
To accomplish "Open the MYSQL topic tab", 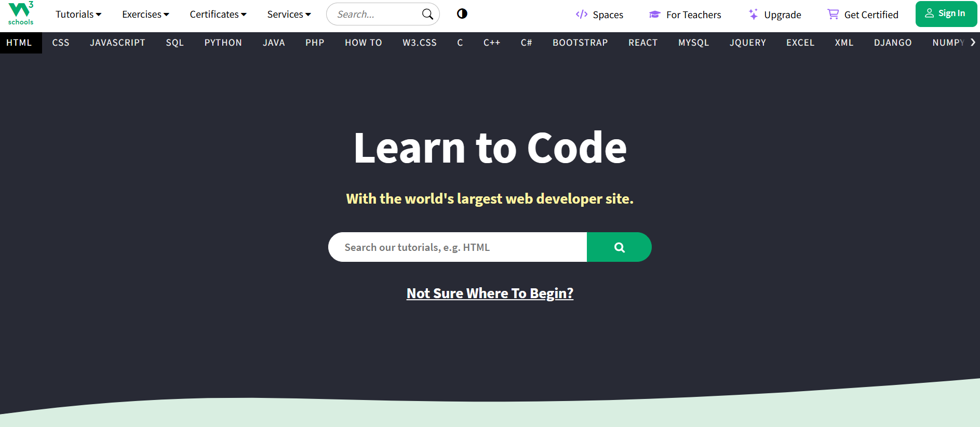I will click(694, 43).
